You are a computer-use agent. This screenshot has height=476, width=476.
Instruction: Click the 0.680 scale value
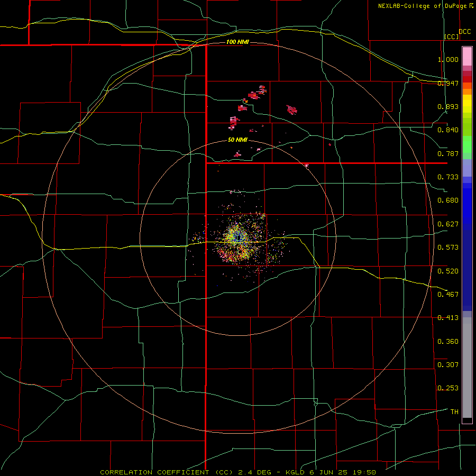[448, 200]
